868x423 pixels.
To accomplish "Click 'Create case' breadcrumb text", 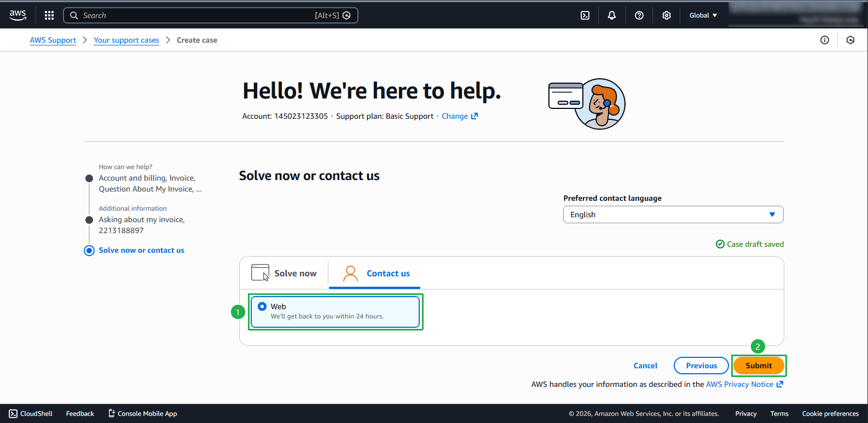I will (197, 40).
